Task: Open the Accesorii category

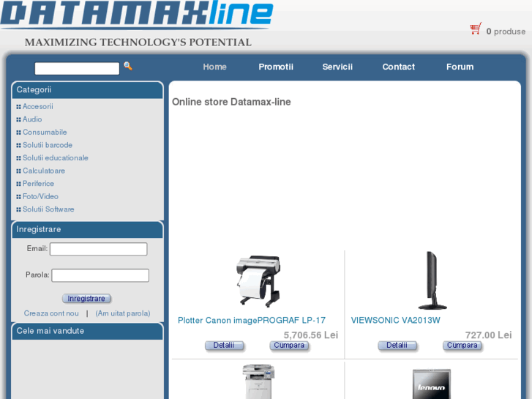Action: tap(37, 107)
